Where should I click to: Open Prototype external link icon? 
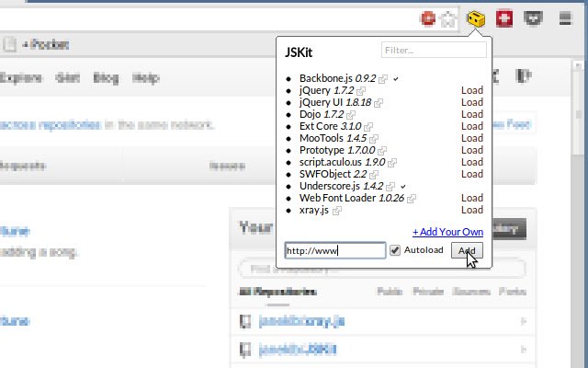[x=382, y=151]
